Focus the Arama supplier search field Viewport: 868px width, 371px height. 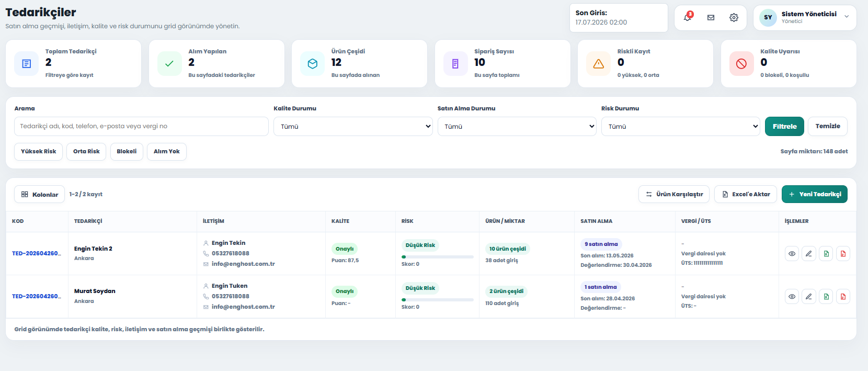pyautogui.click(x=141, y=126)
